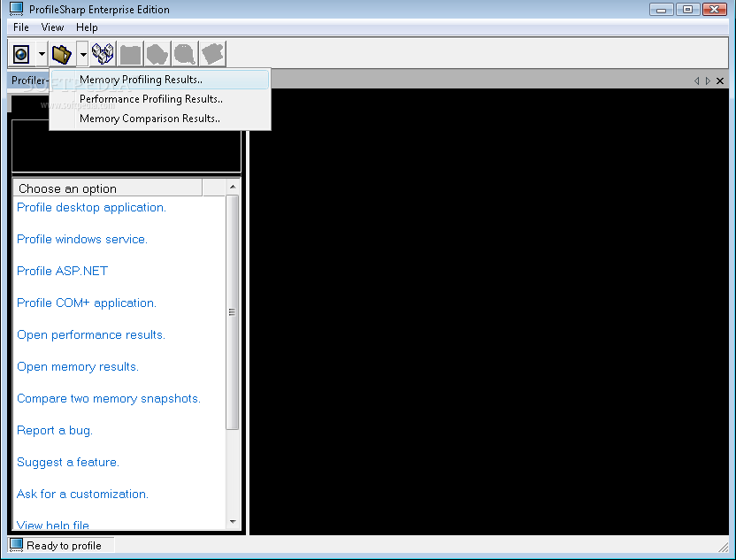Viewport: 736px width, 560px height.
Task: Click the options list scroll down arrow
Action: 233,522
